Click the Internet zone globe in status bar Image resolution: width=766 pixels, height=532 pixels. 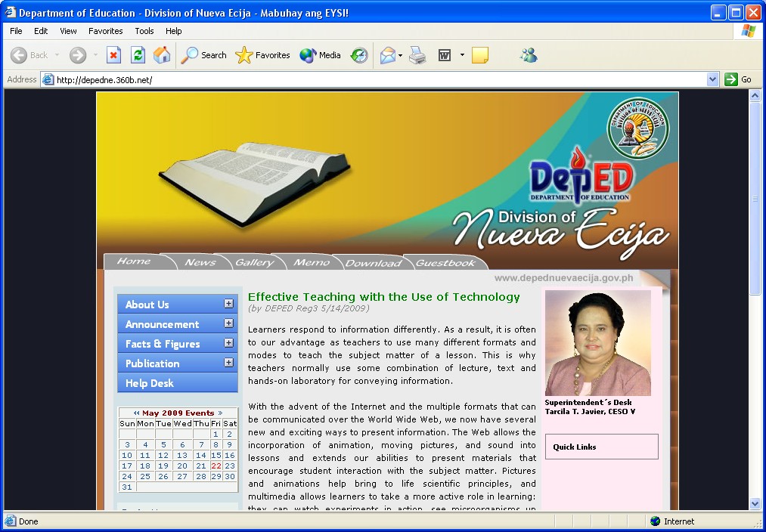click(x=655, y=521)
